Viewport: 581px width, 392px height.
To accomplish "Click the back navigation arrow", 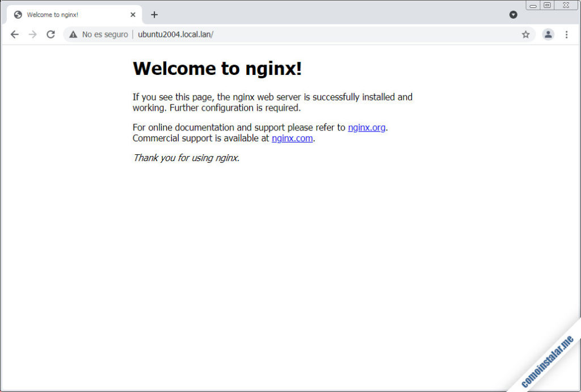I will [15, 34].
